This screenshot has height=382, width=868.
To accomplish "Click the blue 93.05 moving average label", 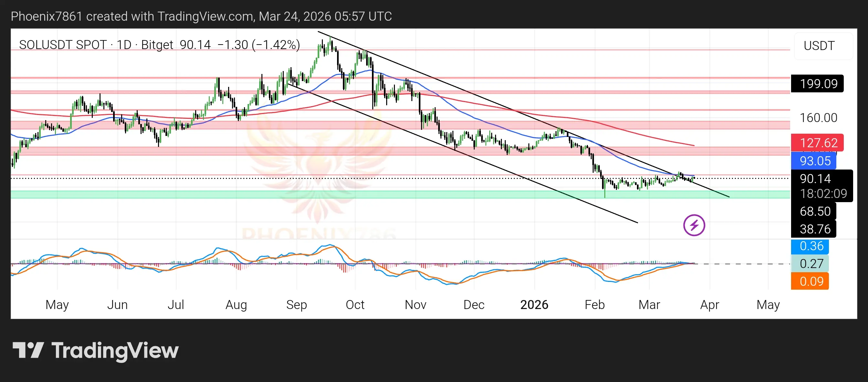I will (x=814, y=161).
